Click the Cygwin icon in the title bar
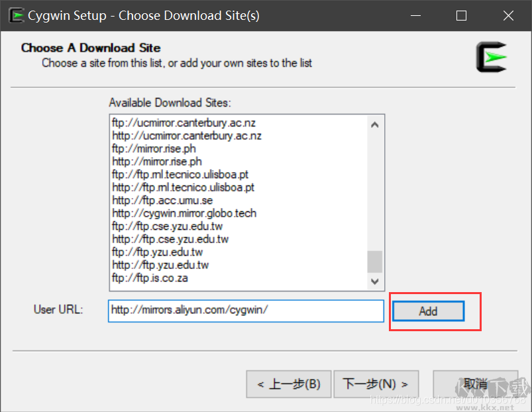Image resolution: width=532 pixels, height=412 pixels. [17, 15]
